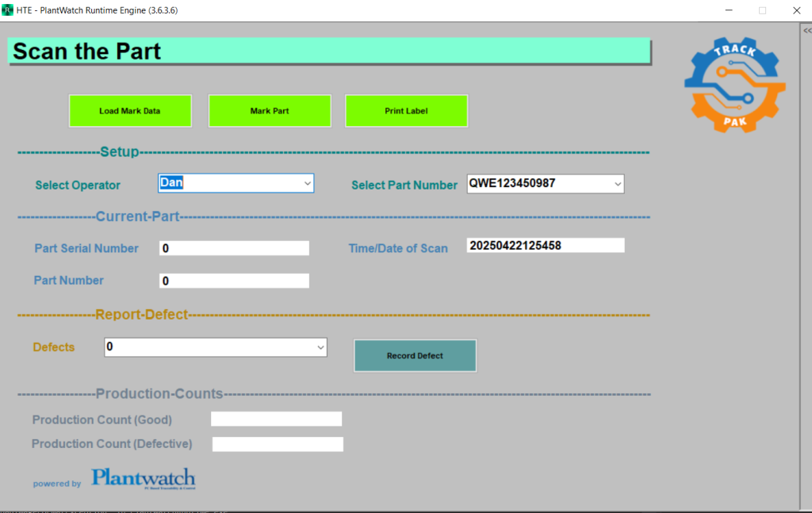
Task: Click the Scan the Part header banner
Action: point(329,52)
